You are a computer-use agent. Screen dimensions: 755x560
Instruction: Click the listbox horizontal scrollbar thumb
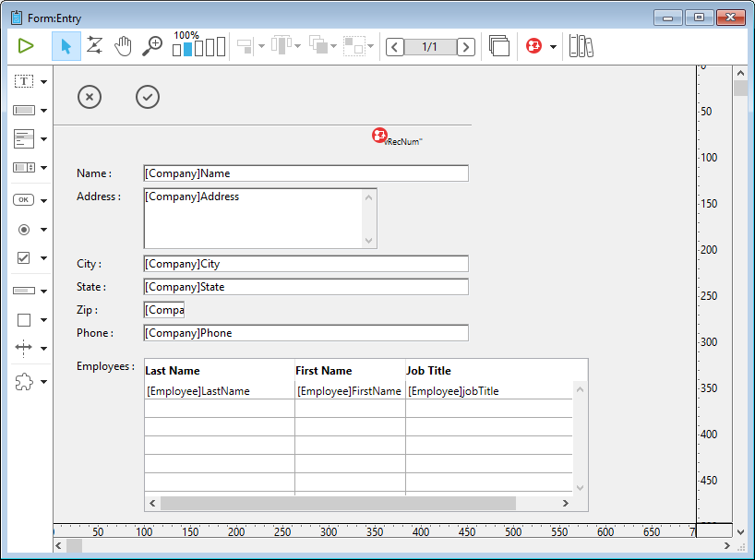pyautogui.click(x=337, y=503)
